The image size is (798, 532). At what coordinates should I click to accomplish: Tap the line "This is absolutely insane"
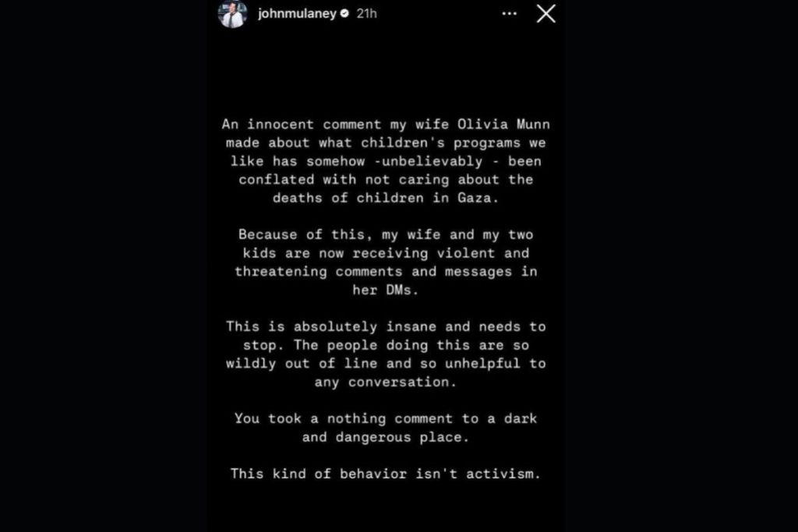click(386, 326)
